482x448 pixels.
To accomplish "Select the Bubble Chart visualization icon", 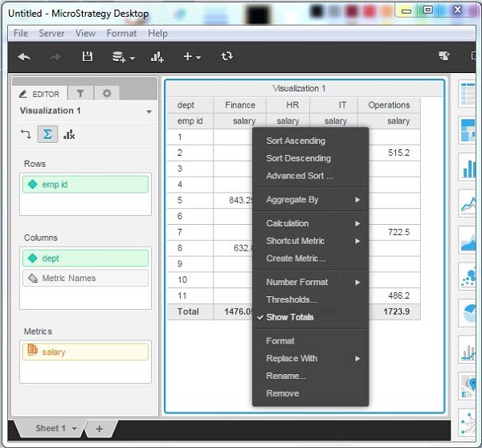I will [x=468, y=277].
